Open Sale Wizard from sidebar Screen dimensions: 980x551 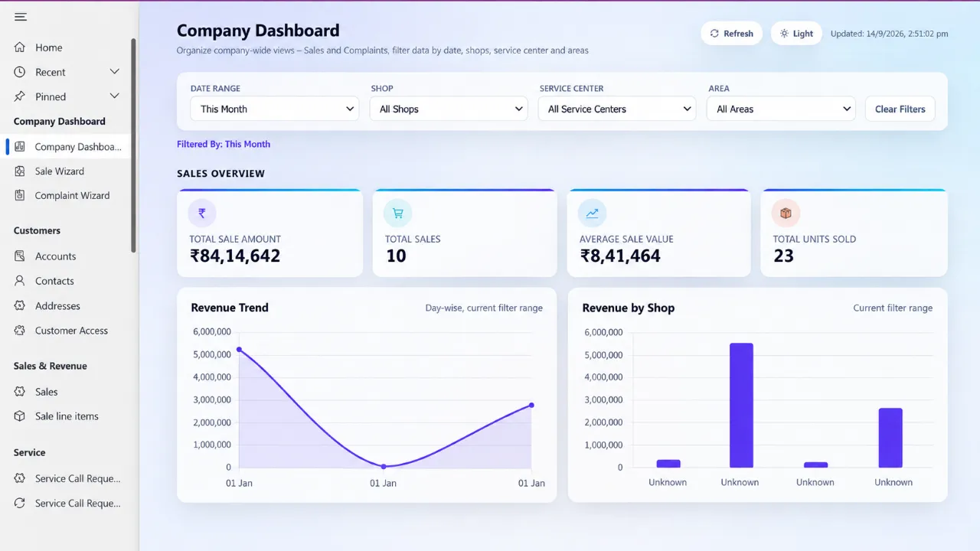coord(67,171)
